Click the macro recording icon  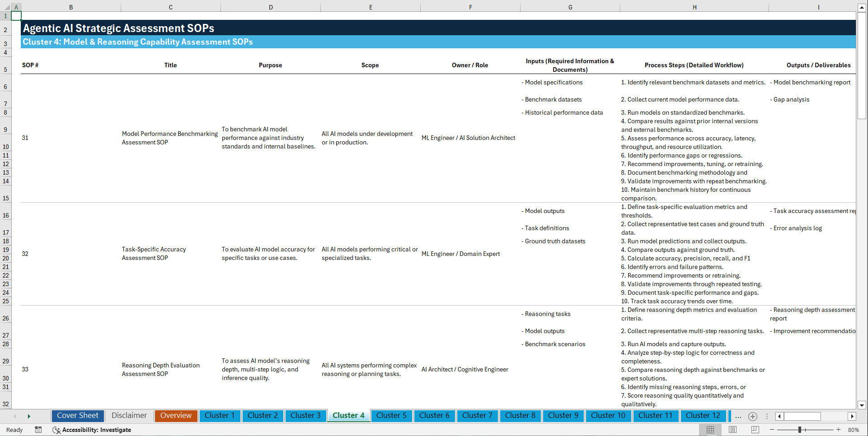pos(38,430)
